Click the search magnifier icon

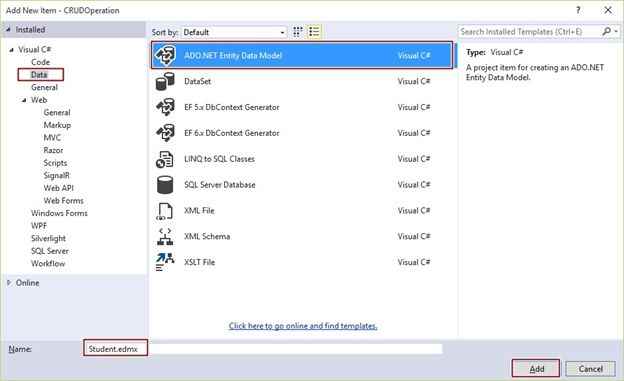coord(606,31)
